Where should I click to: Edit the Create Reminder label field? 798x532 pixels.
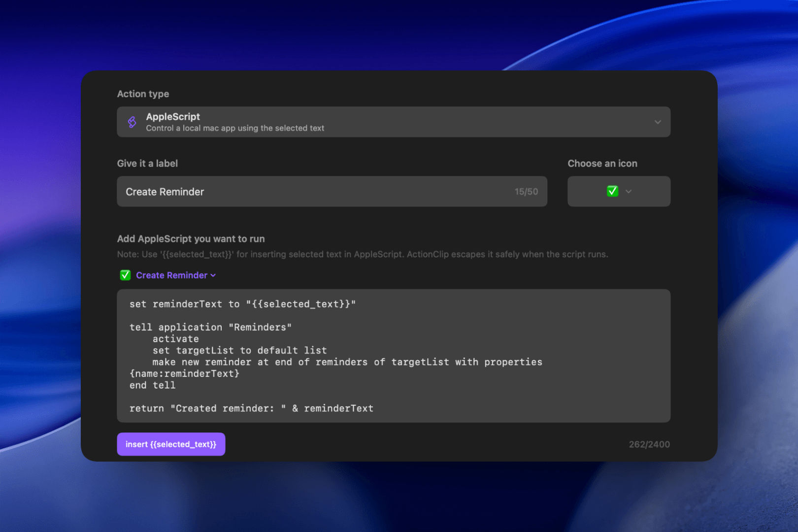[332, 192]
